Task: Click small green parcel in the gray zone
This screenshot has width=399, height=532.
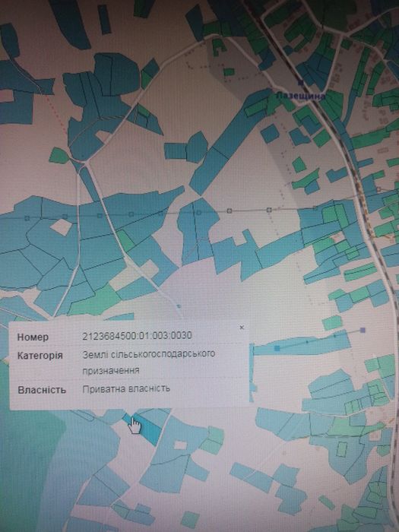Action: pos(229,72)
